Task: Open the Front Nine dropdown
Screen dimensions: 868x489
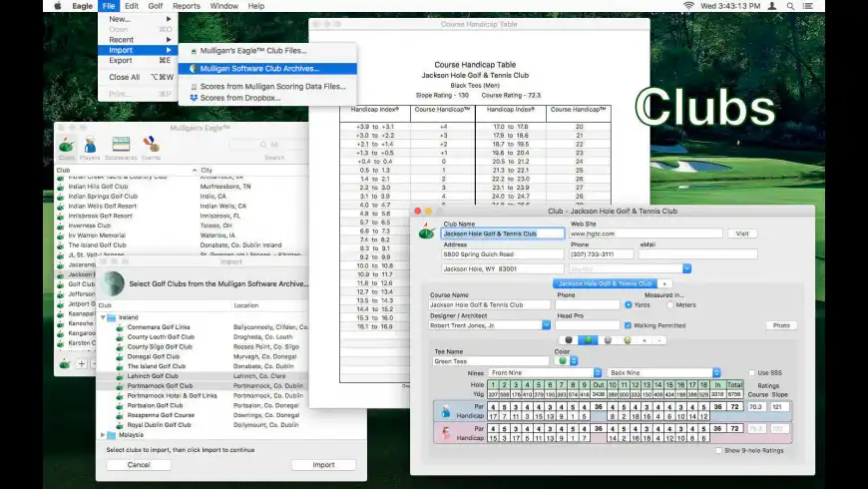Action: point(546,372)
